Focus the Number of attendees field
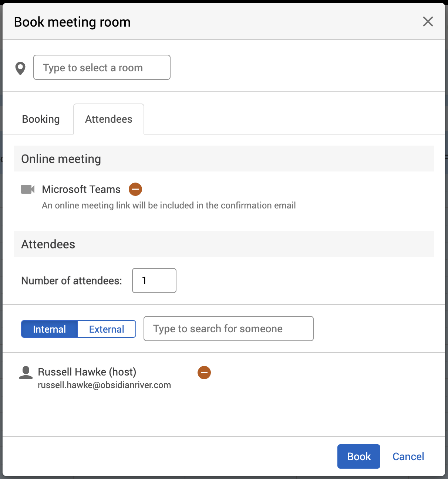The width and height of the screenshot is (448, 479). click(154, 281)
